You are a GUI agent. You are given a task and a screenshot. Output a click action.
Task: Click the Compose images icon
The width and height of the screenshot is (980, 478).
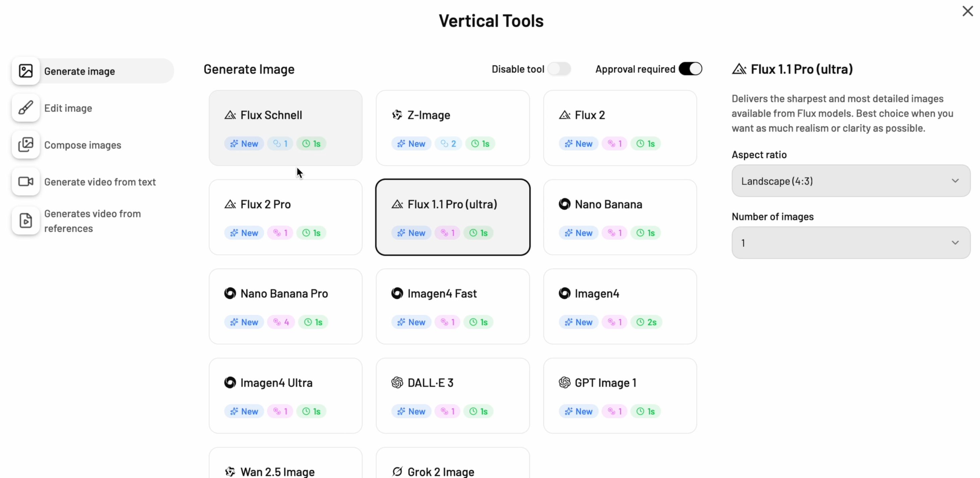click(26, 145)
